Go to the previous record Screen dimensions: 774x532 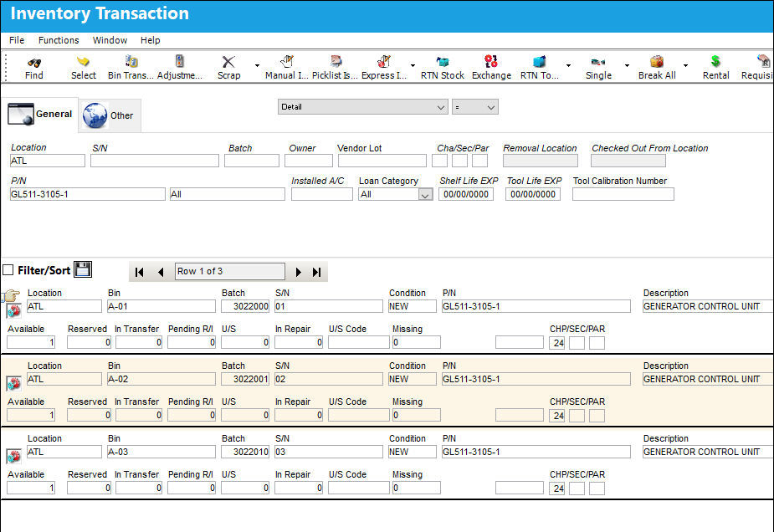click(161, 272)
